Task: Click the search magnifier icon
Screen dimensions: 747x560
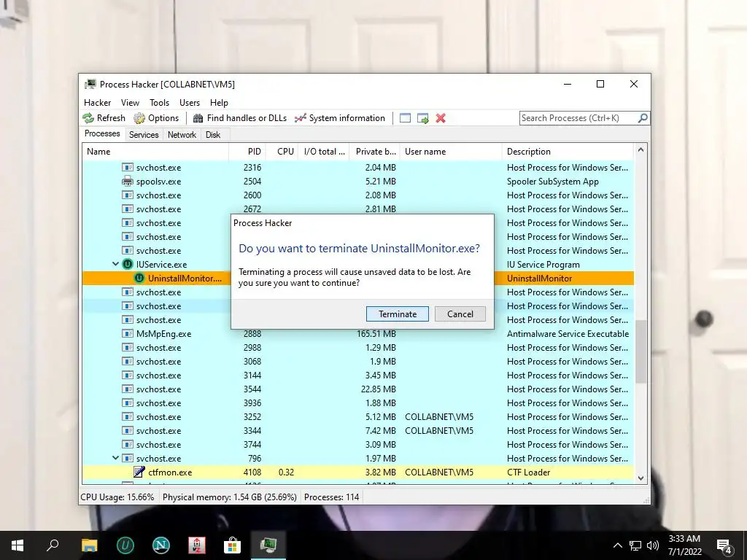Action: point(643,117)
